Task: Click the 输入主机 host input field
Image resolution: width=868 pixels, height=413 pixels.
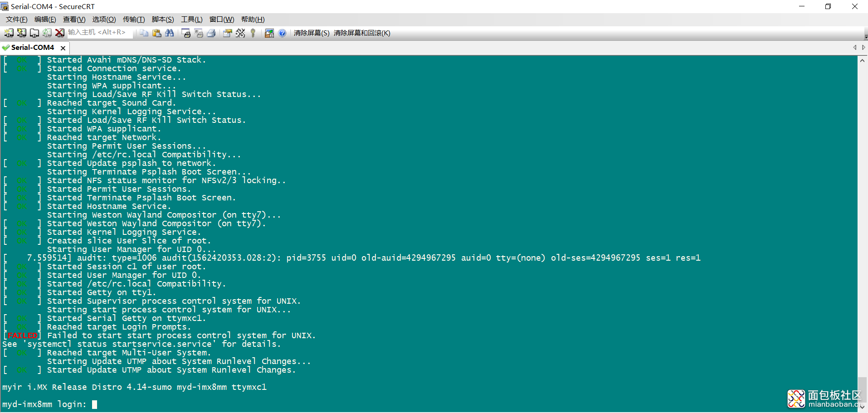Action: click(100, 33)
